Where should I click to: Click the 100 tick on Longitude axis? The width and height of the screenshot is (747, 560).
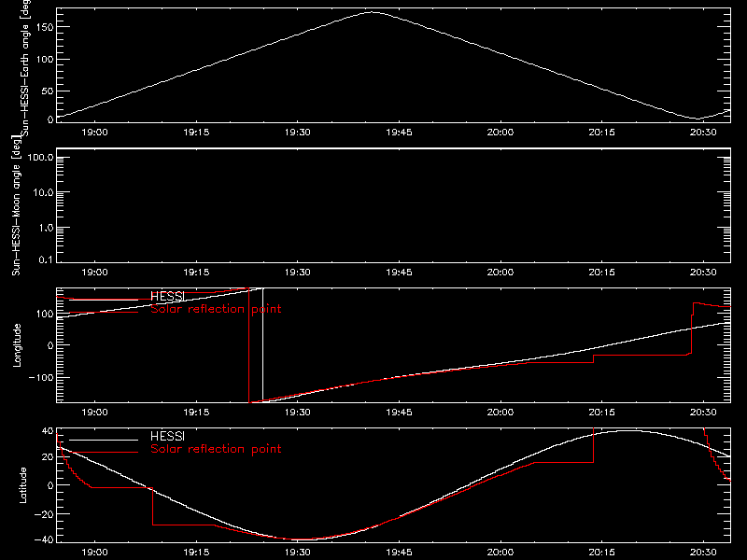click(x=46, y=314)
